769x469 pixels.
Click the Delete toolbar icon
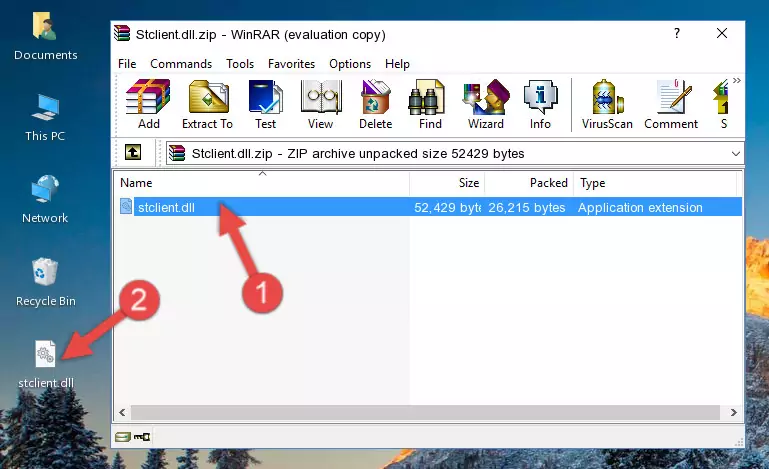pos(376,104)
